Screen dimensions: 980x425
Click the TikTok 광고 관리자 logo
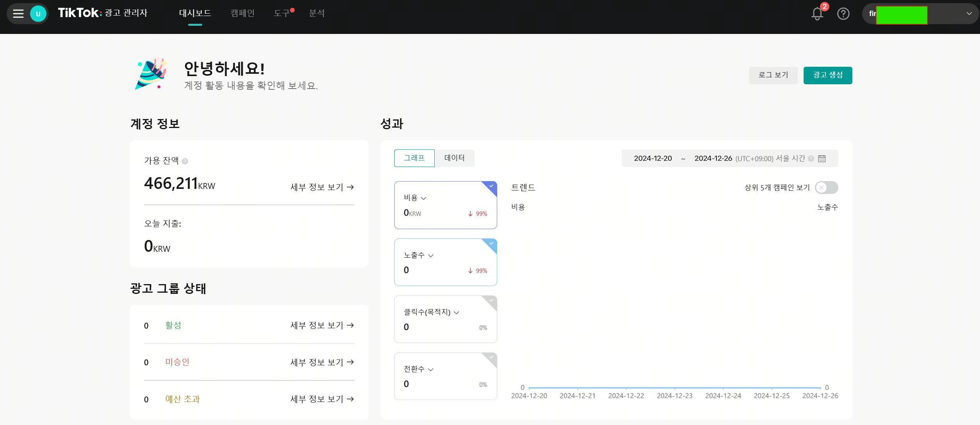[103, 13]
